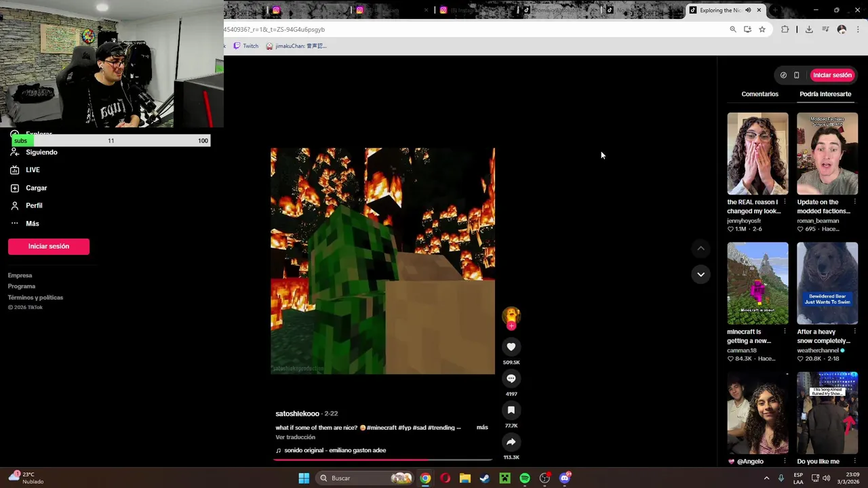Save the video with bookmark icon
Image resolution: width=868 pixels, height=488 pixels.
click(511, 410)
